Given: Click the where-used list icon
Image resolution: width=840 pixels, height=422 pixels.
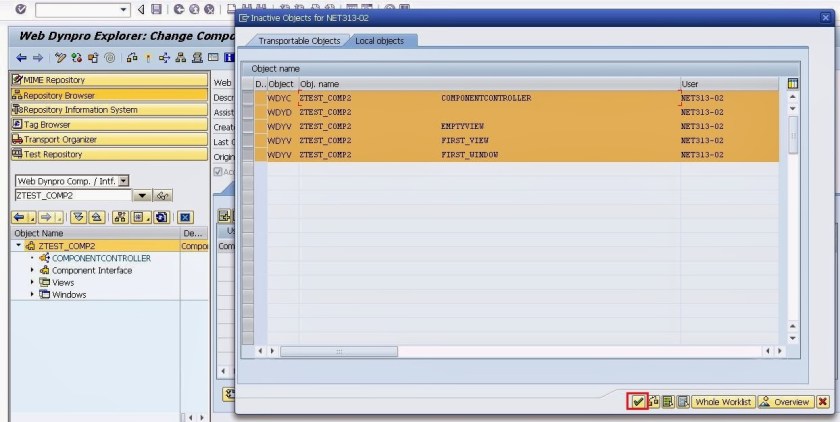Looking at the screenshot, I should pyautogui.click(x=164, y=57).
